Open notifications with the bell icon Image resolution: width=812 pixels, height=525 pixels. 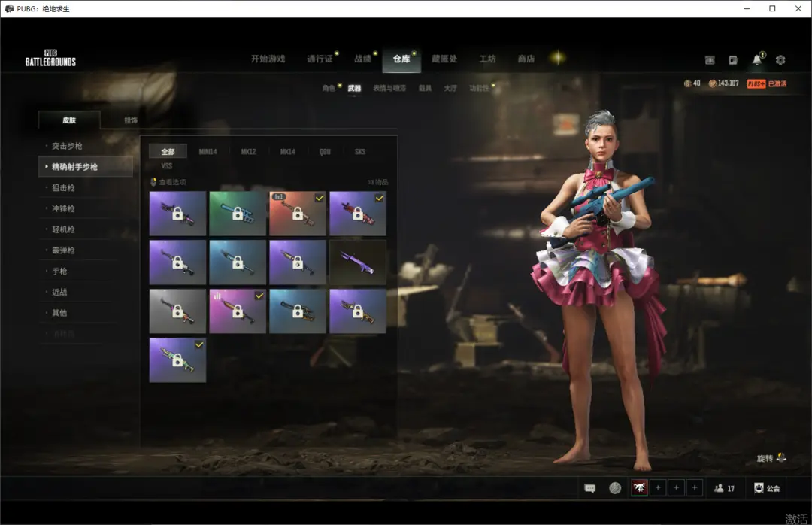[757, 59]
